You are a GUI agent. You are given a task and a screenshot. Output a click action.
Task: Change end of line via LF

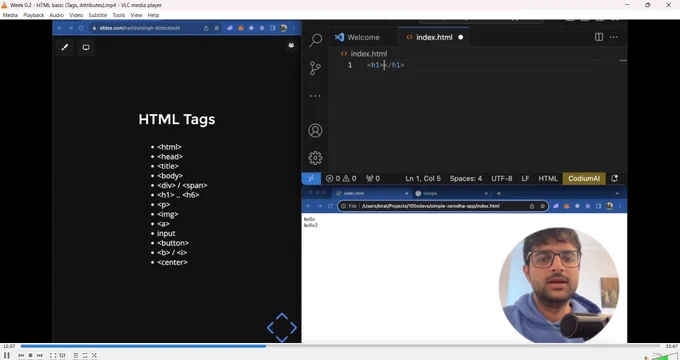coord(525,178)
